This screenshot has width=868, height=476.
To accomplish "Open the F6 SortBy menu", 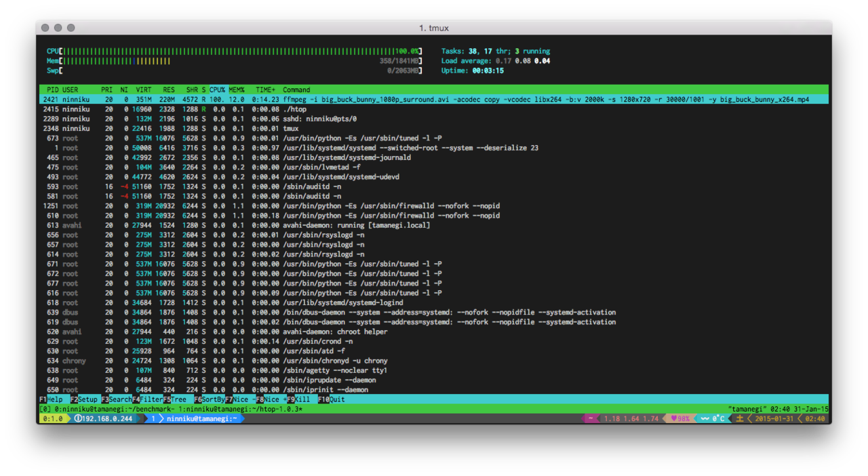I will coord(209,399).
